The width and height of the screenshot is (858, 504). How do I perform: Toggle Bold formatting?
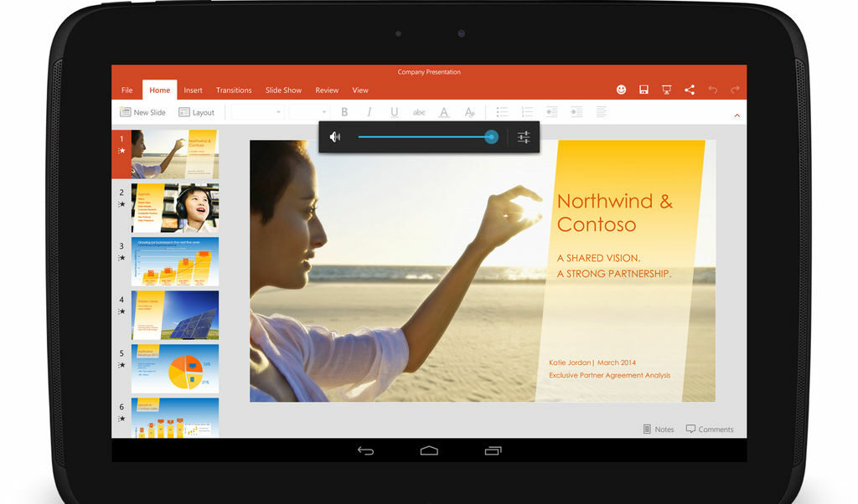point(344,112)
